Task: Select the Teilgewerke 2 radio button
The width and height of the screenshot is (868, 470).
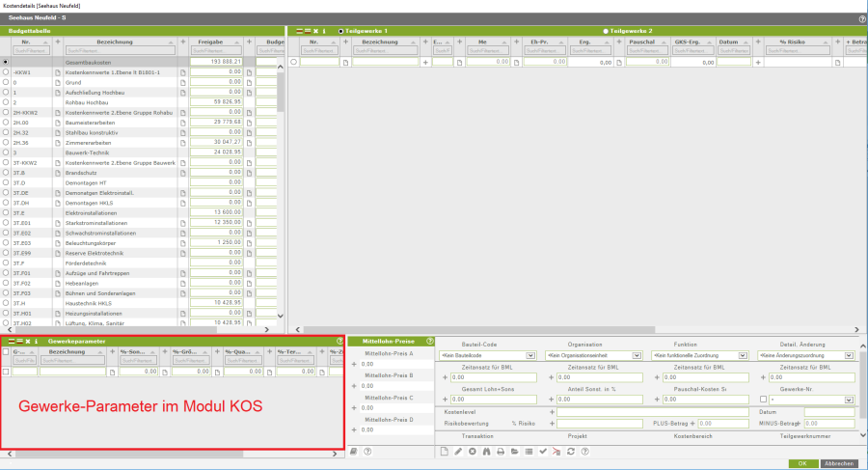Action: pyautogui.click(x=607, y=31)
